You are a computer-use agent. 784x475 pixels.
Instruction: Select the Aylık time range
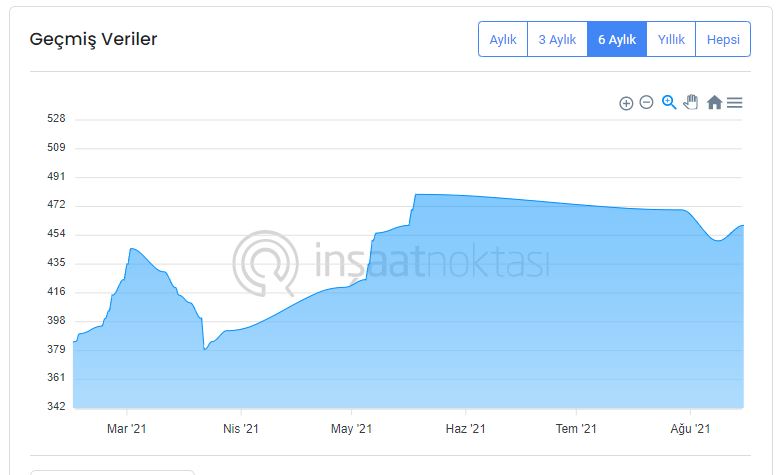(503, 39)
